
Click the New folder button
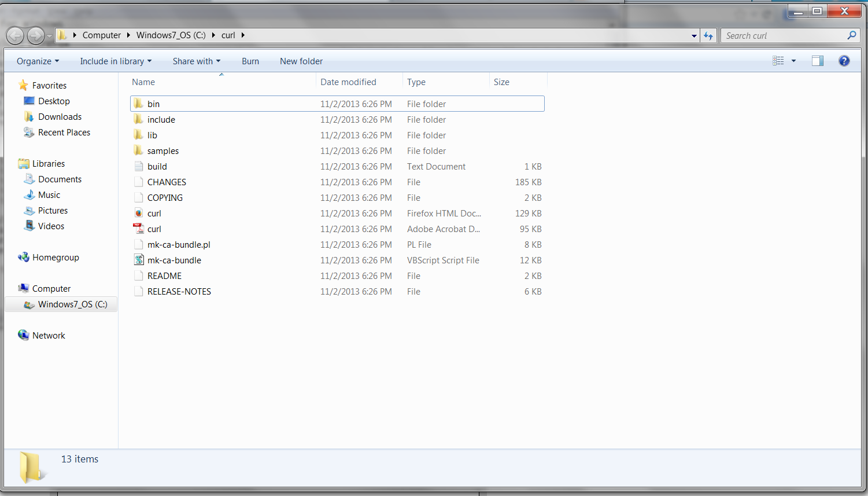coord(301,61)
